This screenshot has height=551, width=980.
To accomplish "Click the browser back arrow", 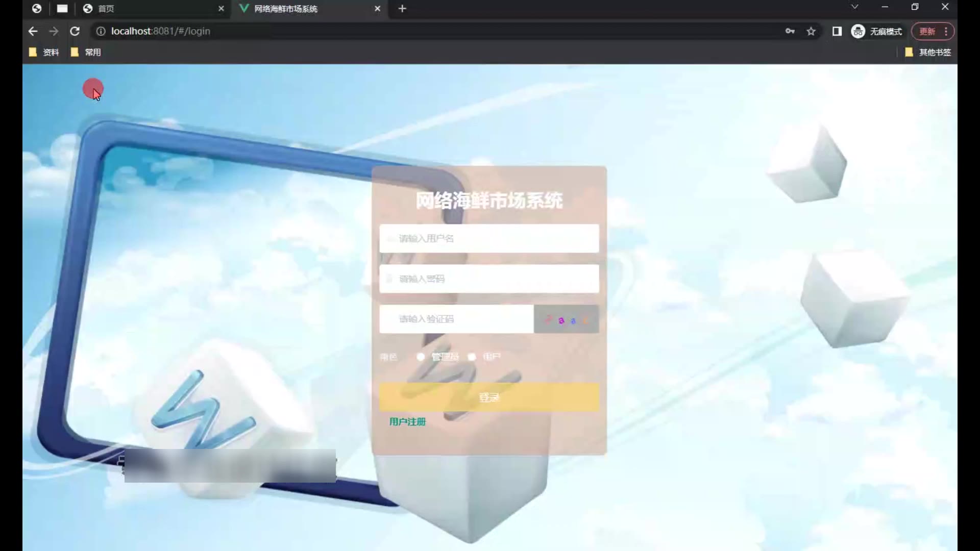I will click(x=33, y=31).
